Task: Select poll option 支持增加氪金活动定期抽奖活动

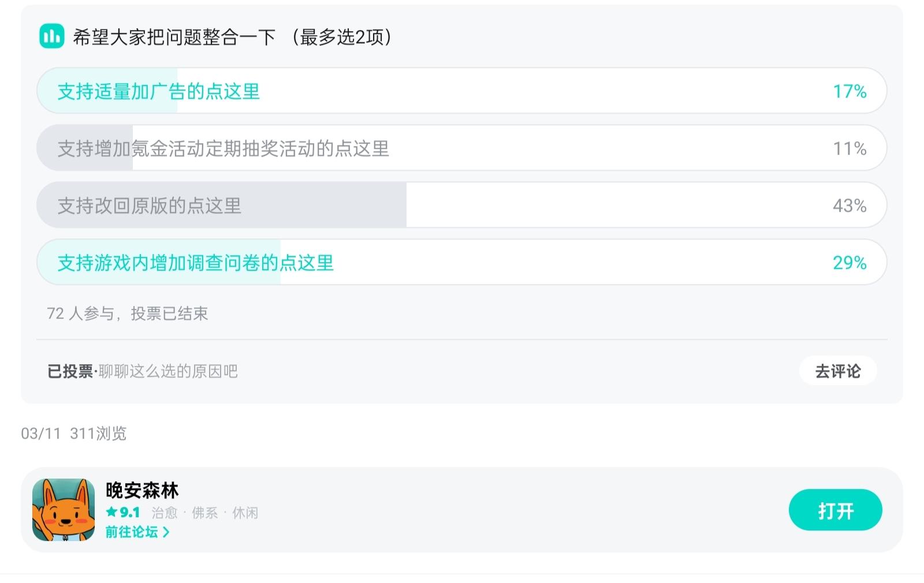Action: (461, 148)
